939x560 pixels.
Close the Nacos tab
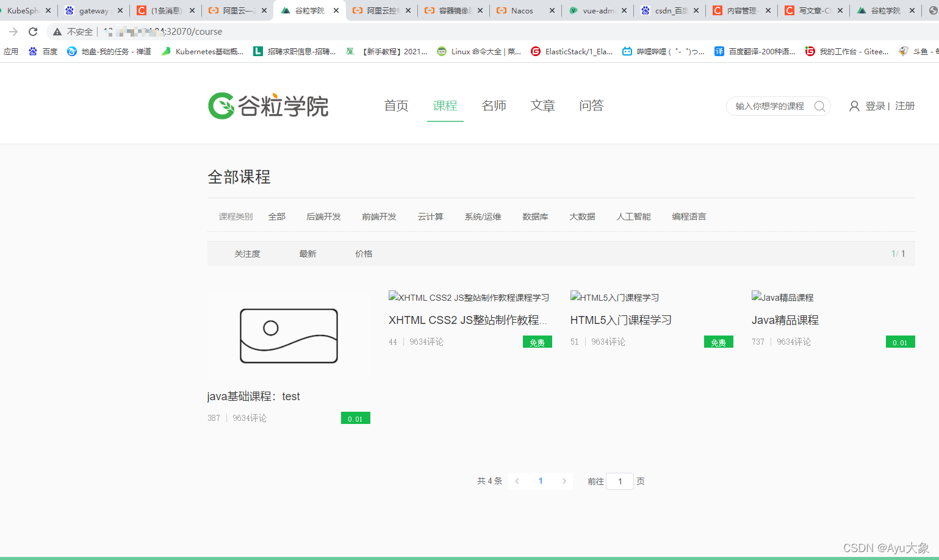tap(552, 10)
